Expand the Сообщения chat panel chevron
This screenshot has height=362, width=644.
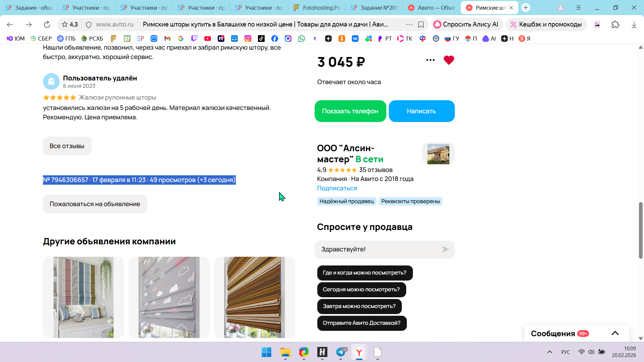tap(615, 333)
